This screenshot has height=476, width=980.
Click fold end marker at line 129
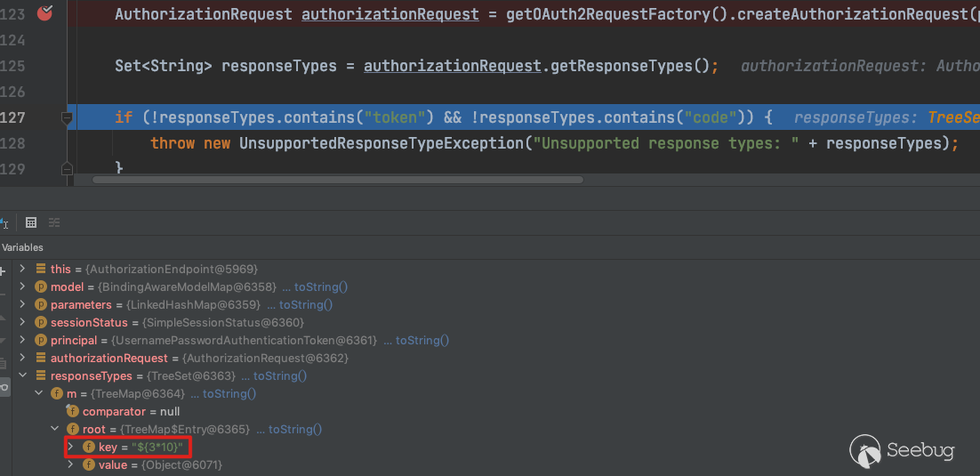67,168
